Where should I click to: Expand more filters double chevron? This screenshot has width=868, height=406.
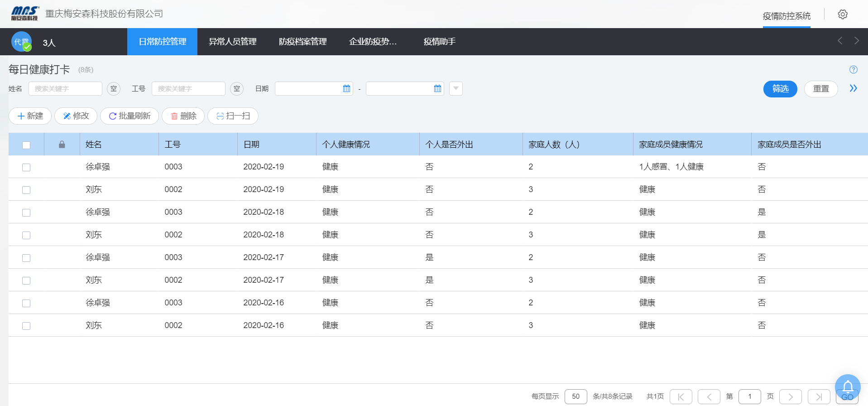pyautogui.click(x=853, y=88)
